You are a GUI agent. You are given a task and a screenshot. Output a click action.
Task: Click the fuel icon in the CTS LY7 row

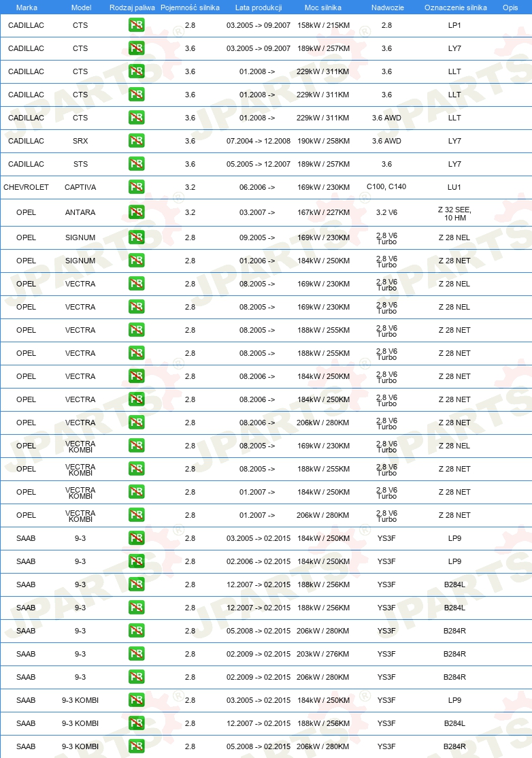pyautogui.click(x=137, y=48)
